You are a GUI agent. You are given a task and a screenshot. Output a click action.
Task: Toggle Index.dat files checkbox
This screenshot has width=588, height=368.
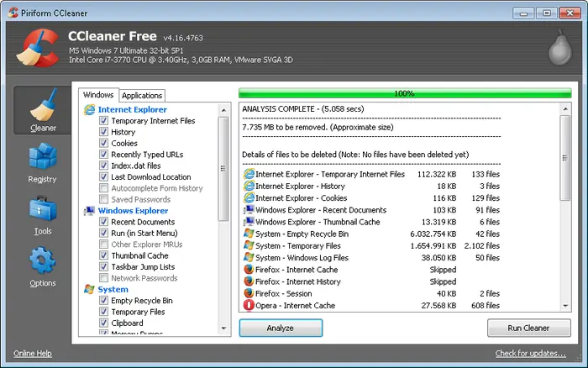pyautogui.click(x=104, y=166)
